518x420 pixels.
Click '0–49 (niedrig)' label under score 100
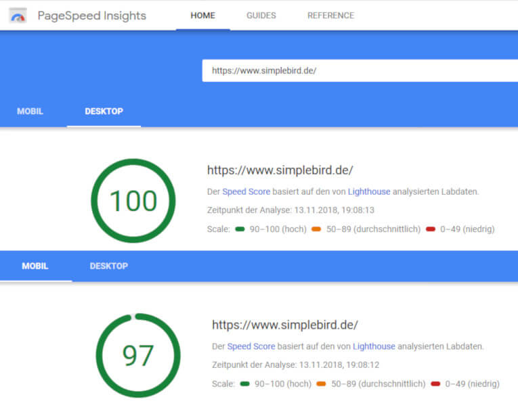pos(467,229)
